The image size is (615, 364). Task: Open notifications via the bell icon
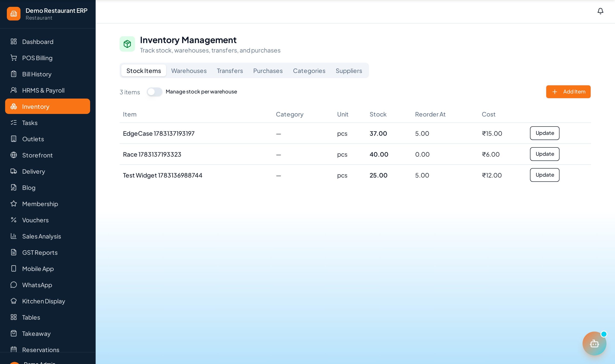tap(600, 11)
